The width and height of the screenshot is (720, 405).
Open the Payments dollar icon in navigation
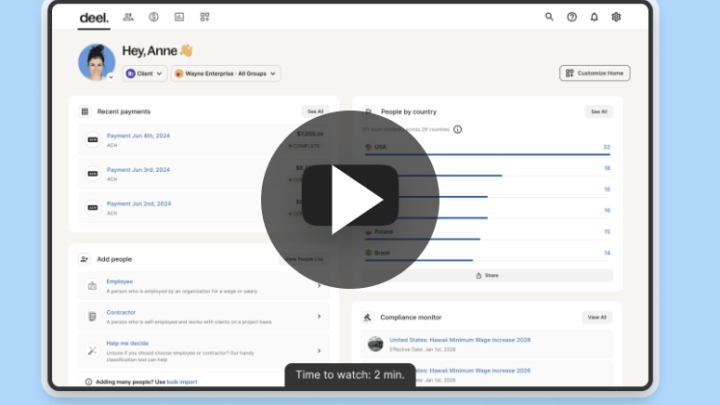point(154,17)
